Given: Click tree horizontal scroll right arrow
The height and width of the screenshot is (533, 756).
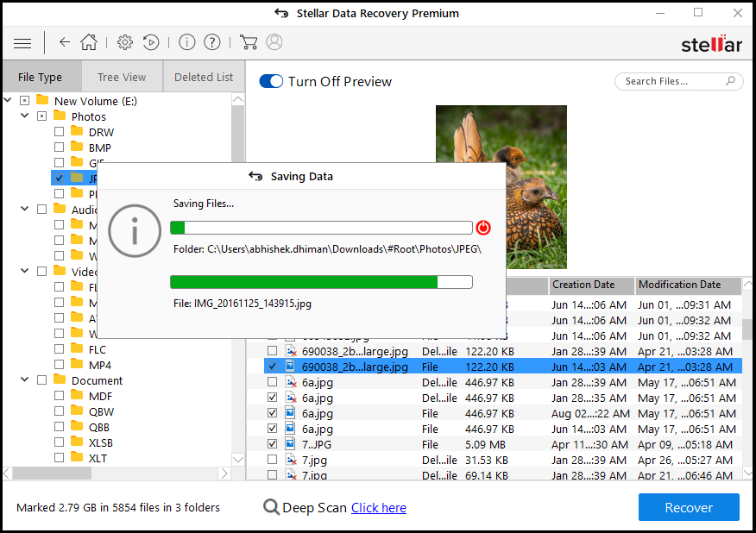Looking at the screenshot, I should (224, 473).
